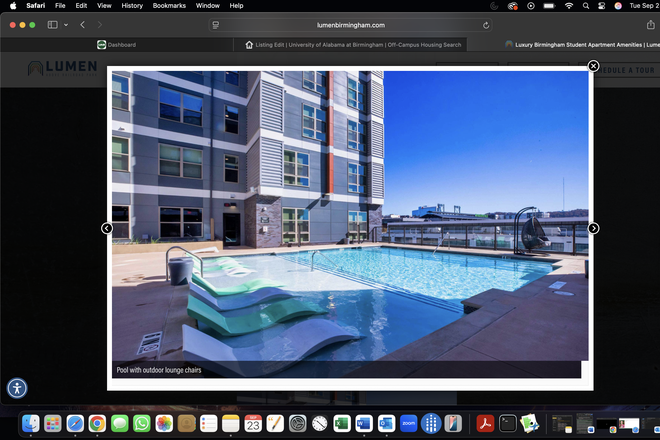
Task: Click the menu bar date and time
Action: [644, 6]
